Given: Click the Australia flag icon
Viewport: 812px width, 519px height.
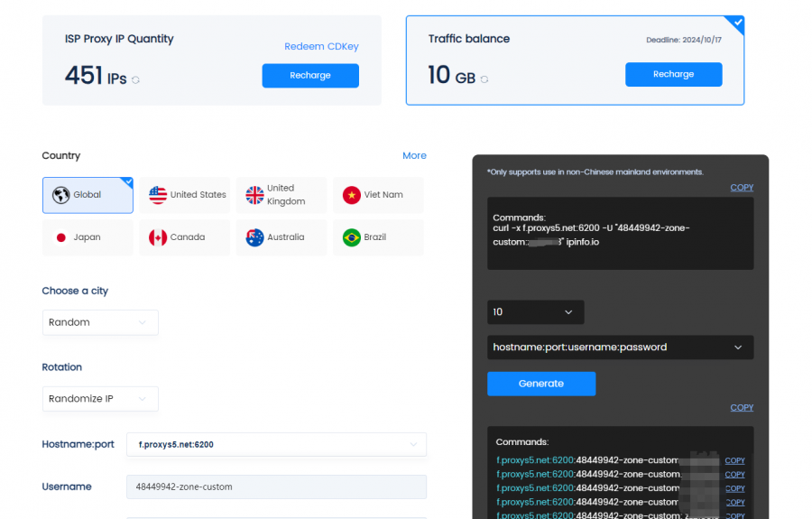Looking at the screenshot, I should (x=254, y=237).
